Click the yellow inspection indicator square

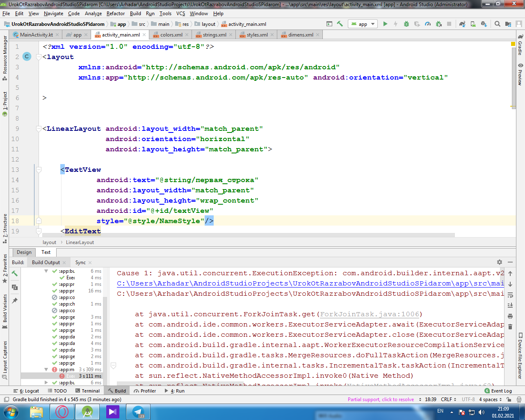click(x=513, y=43)
